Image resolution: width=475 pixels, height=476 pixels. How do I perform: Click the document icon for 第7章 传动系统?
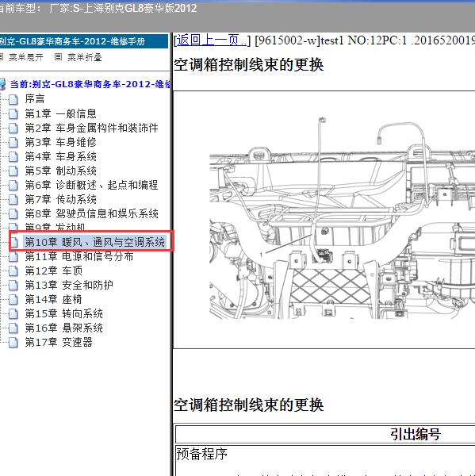tap(13, 199)
